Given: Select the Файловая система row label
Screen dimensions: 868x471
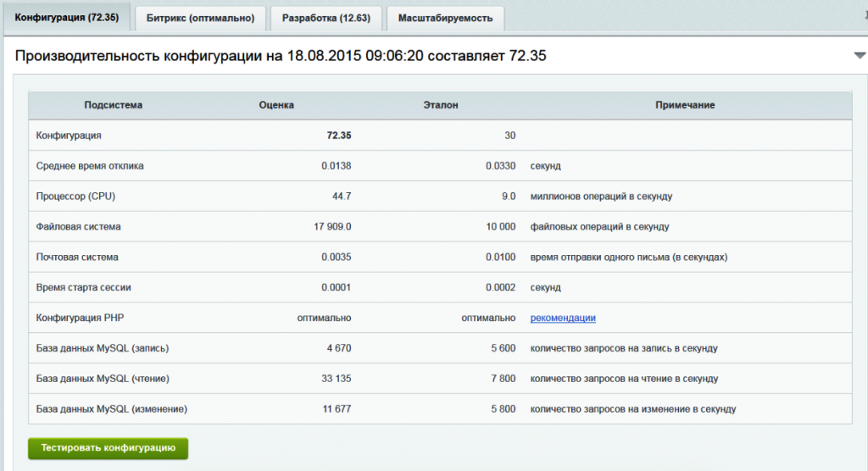Looking at the screenshot, I should tap(79, 227).
